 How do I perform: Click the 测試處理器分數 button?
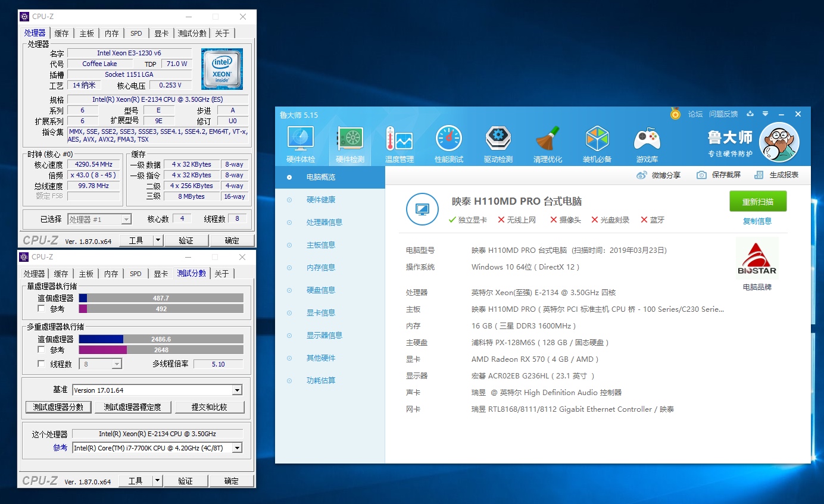point(58,407)
